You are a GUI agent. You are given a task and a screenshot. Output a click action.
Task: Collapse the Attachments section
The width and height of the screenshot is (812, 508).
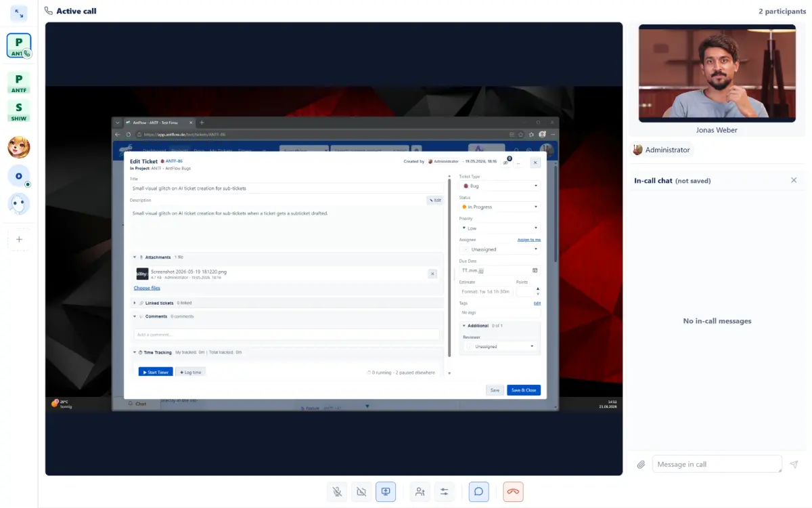point(135,257)
